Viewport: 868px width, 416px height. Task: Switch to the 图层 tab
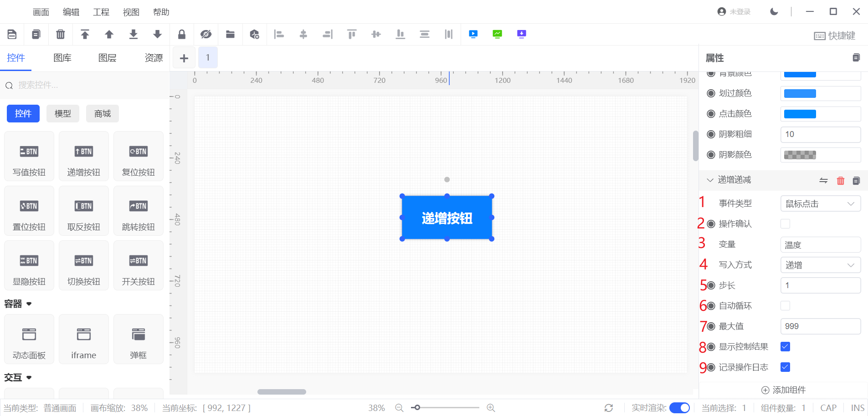107,58
